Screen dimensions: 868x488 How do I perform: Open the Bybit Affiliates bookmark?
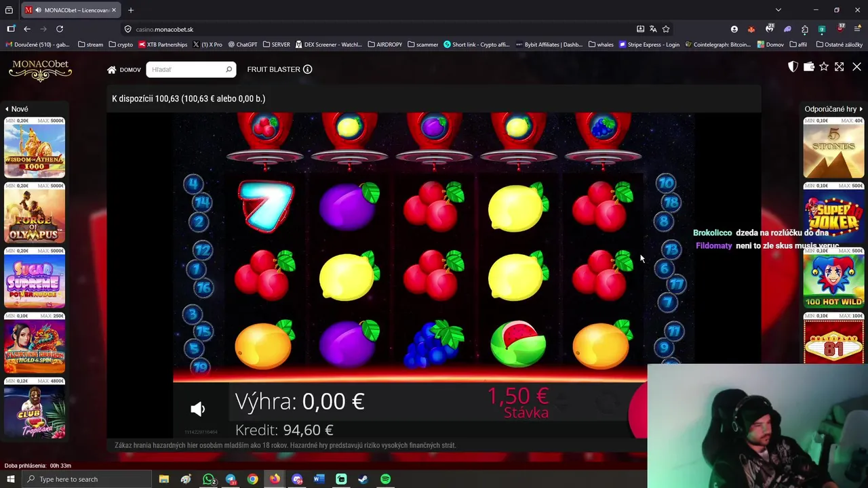[x=549, y=45]
